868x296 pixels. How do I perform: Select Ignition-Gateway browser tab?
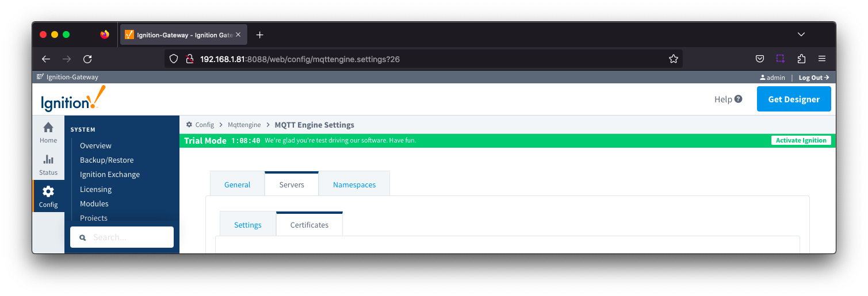(183, 35)
